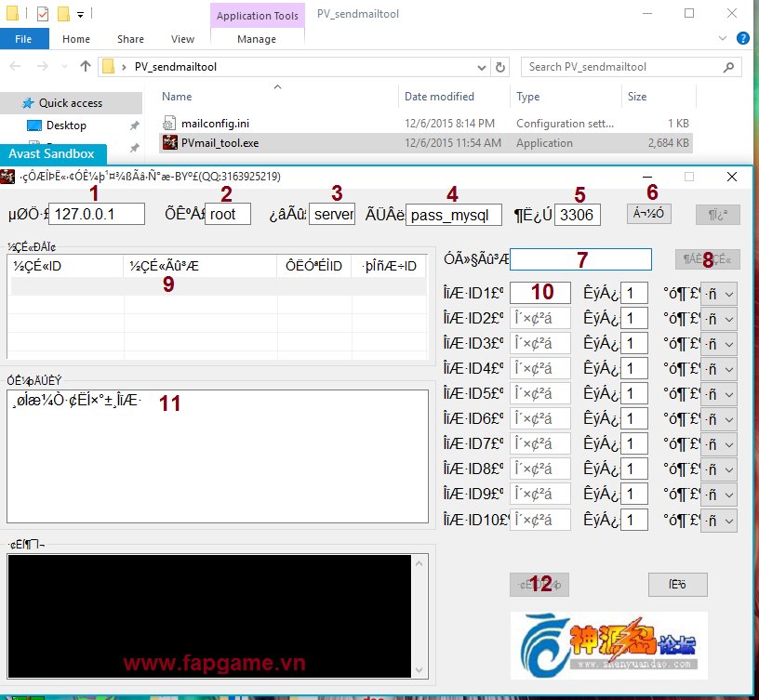759x700 pixels.
Task: Open recent locations dropdown beside navigation arrows
Action: pyautogui.click(x=64, y=67)
